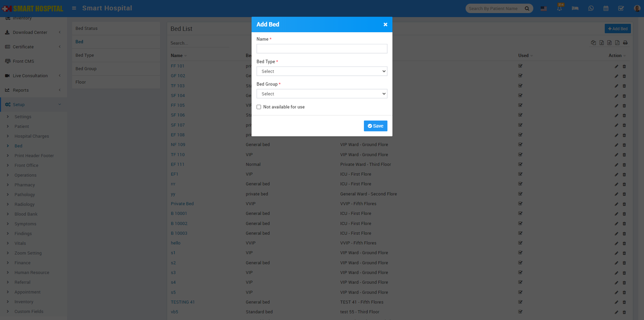The width and height of the screenshot is (644, 320).
Task: Toggle the Used checkbox for FF 101
Action: [x=520, y=66]
